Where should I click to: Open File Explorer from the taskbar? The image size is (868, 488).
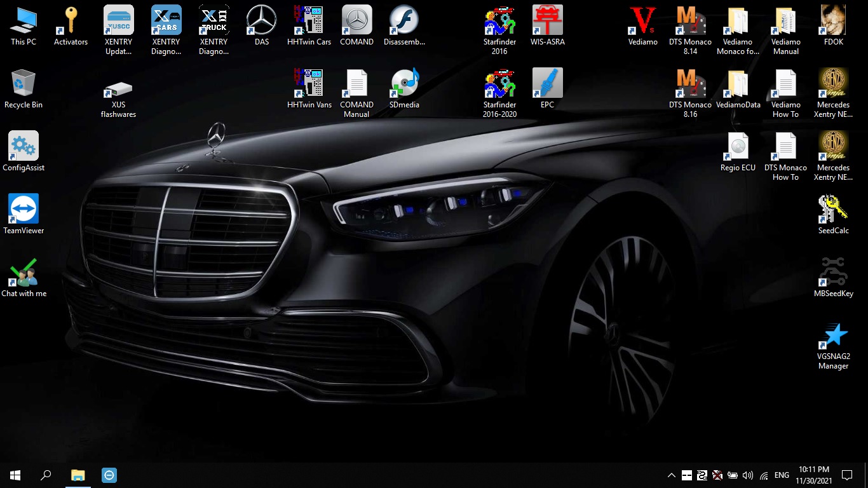point(78,475)
